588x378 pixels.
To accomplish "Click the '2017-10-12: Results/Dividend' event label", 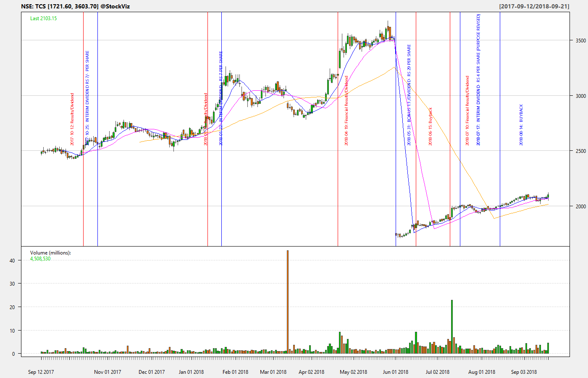I will pos(72,119).
